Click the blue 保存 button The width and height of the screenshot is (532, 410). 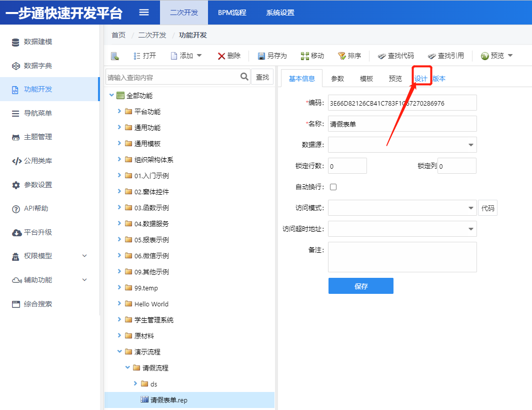(360, 286)
